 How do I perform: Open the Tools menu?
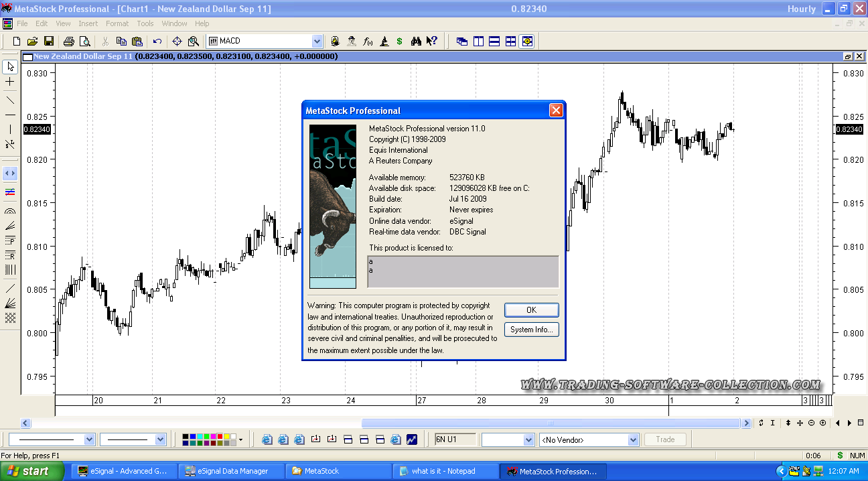[x=145, y=23]
